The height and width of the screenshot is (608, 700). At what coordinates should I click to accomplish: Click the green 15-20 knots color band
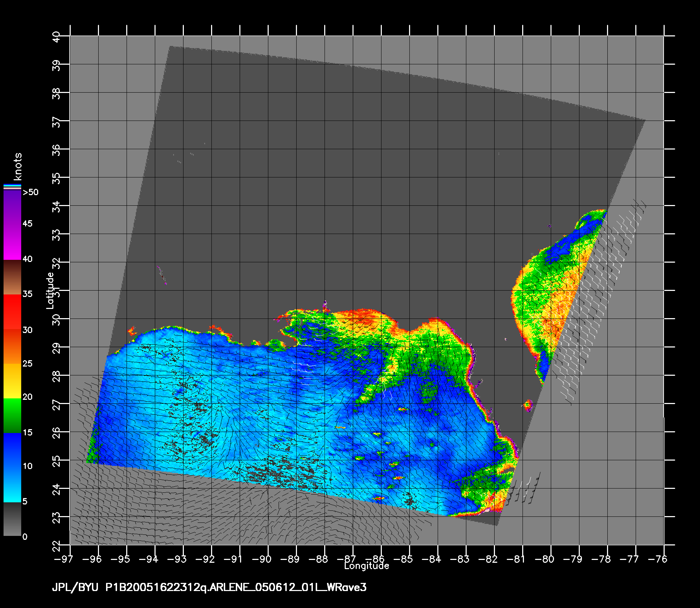point(12,416)
